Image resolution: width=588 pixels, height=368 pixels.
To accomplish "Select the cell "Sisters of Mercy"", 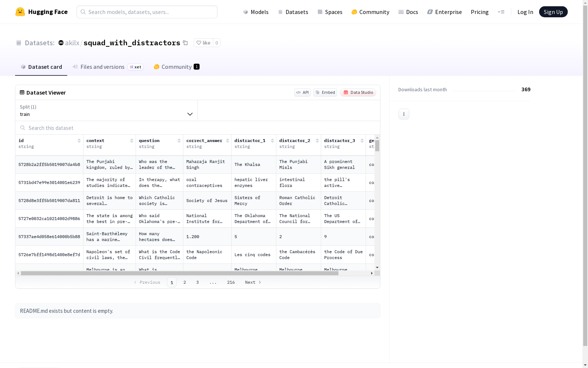I will coord(254,201).
